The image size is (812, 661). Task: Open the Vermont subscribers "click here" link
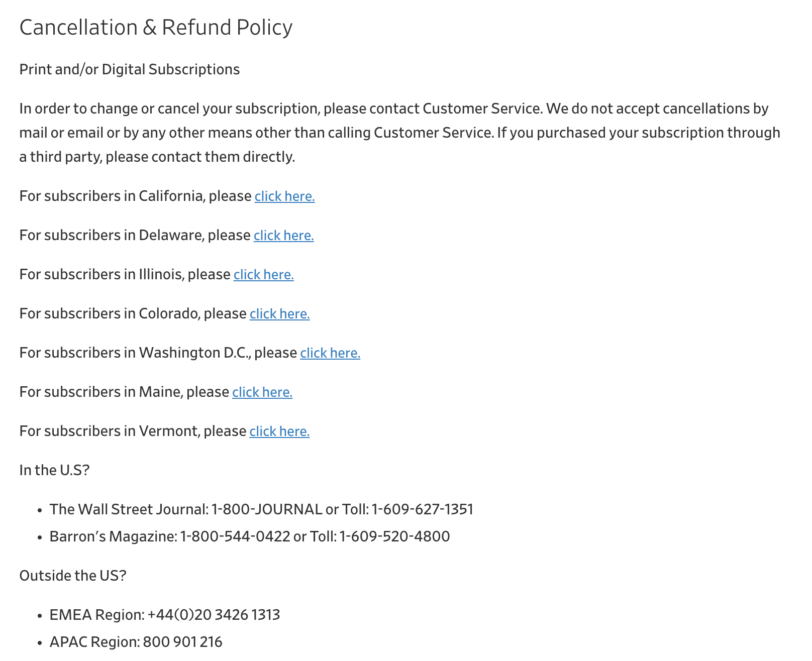(x=279, y=431)
